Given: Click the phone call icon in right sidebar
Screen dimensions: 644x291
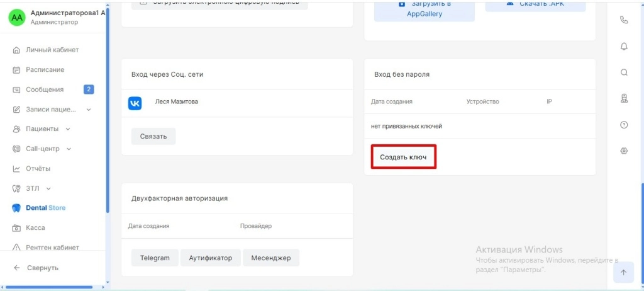Looking at the screenshot, I should [x=624, y=20].
